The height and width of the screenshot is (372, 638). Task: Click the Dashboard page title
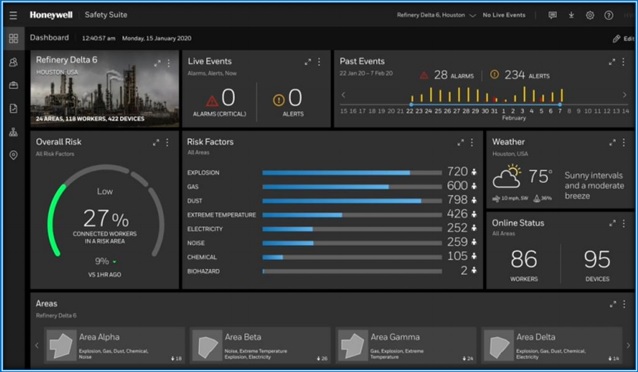pyautogui.click(x=49, y=38)
